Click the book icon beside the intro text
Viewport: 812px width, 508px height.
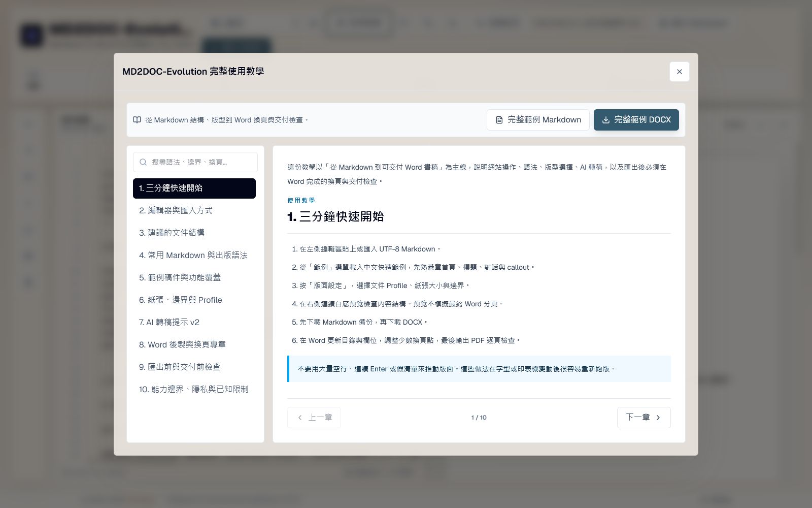coord(137,120)
